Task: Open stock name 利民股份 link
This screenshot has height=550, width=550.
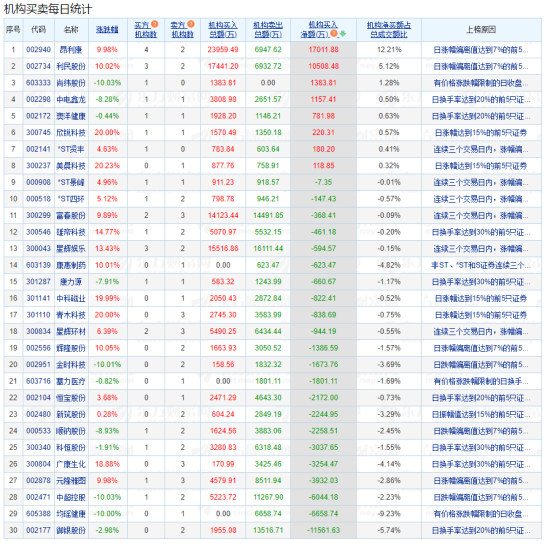Action: (71, 66)
